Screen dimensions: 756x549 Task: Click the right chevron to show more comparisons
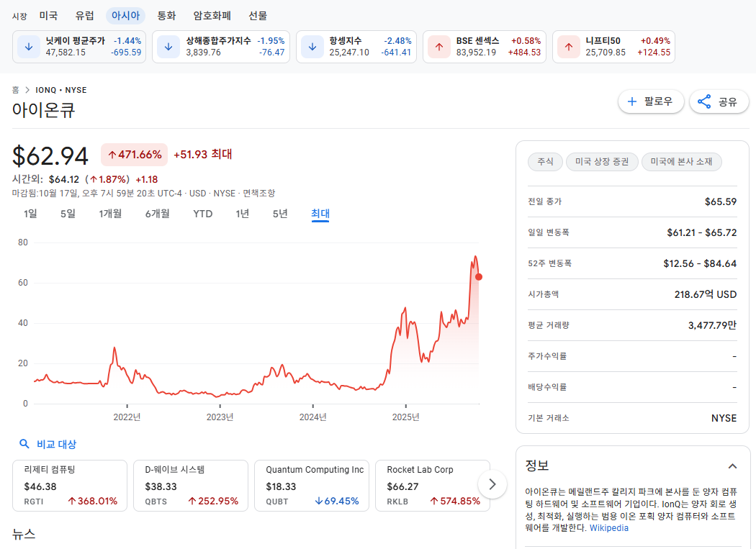pos(492,484)
